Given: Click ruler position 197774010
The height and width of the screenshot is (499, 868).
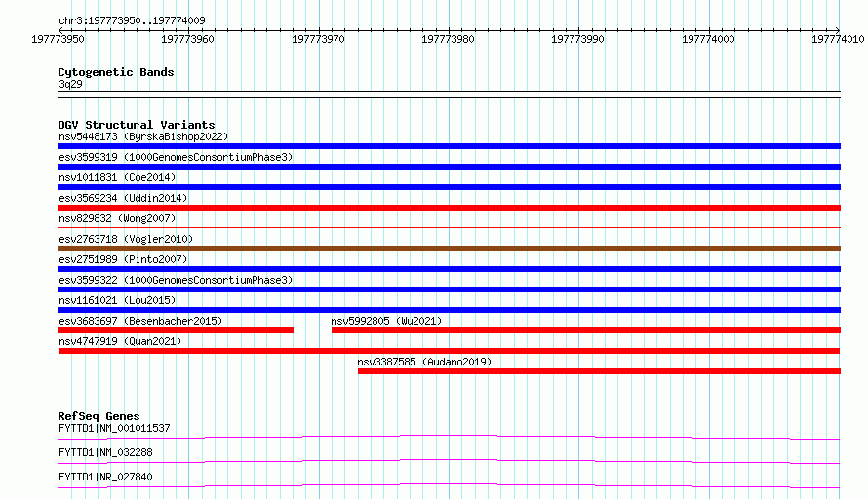Looking at the screenshot, I should (x=838, y=39).
